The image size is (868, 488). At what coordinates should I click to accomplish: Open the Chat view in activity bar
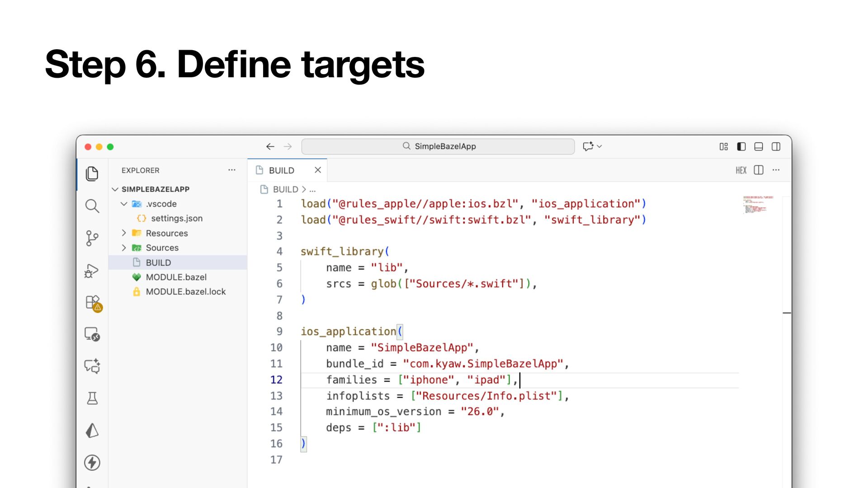(x=92, y=366)
